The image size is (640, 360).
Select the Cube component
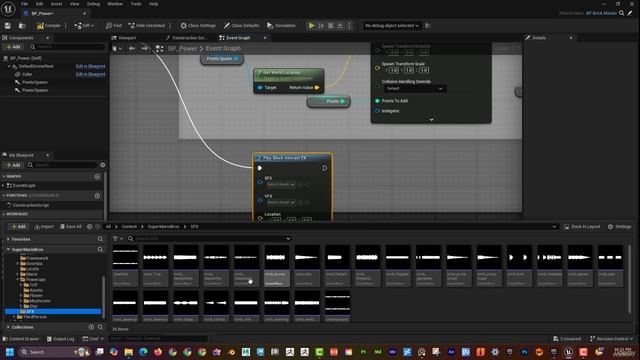pyautogui.click(x=27, y=74)
